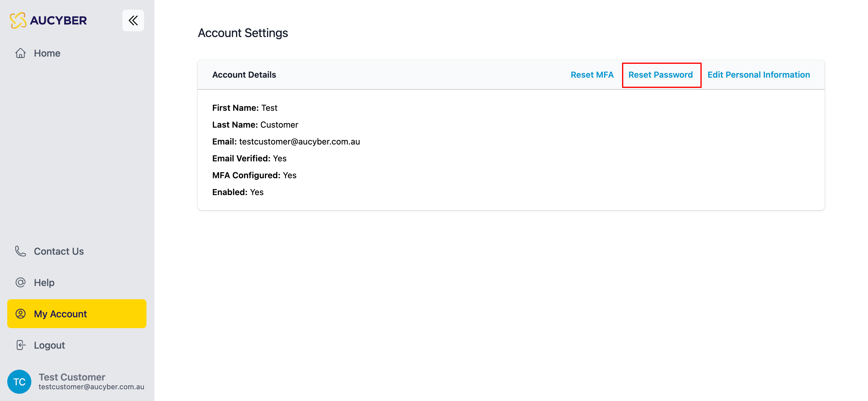This screenshot has height=401, width=868.
Task: Click the AUCYBER brand text
Action: [x=58, y=20]
